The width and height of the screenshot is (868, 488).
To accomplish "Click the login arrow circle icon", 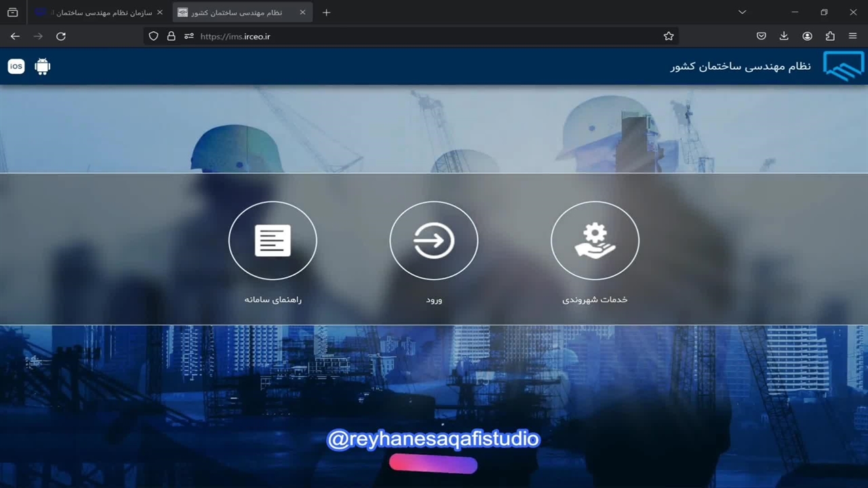I will pyautogui.click(x=433, y=241).
